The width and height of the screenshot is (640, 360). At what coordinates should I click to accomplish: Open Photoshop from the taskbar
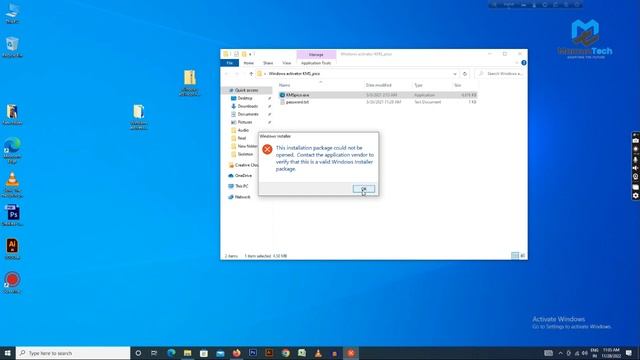(x=253, y=353)
